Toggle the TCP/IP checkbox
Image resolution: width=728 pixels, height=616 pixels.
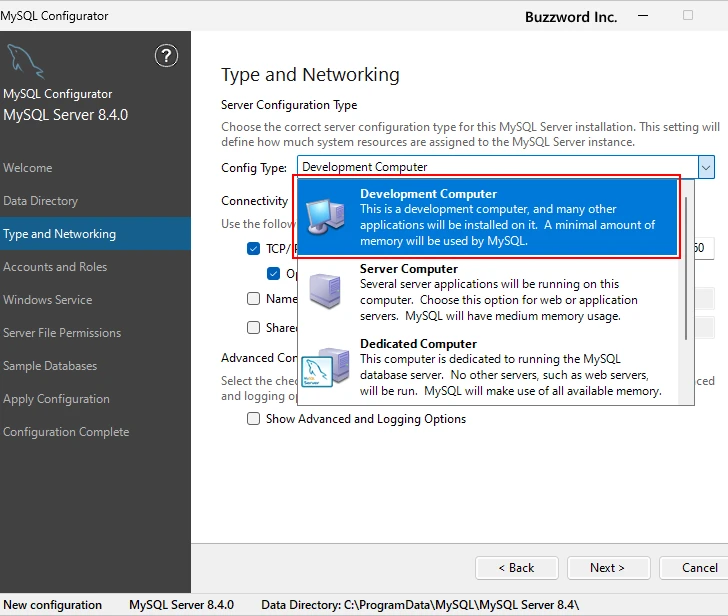254,249
